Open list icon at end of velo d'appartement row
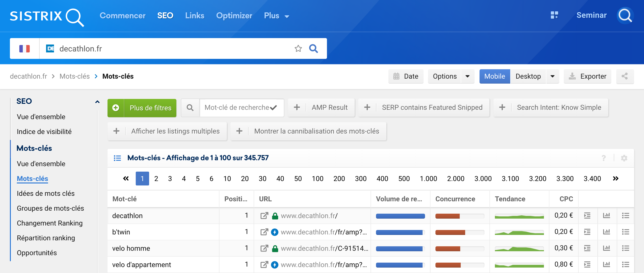This screenshot has width=644, height=273. [625, 265]
